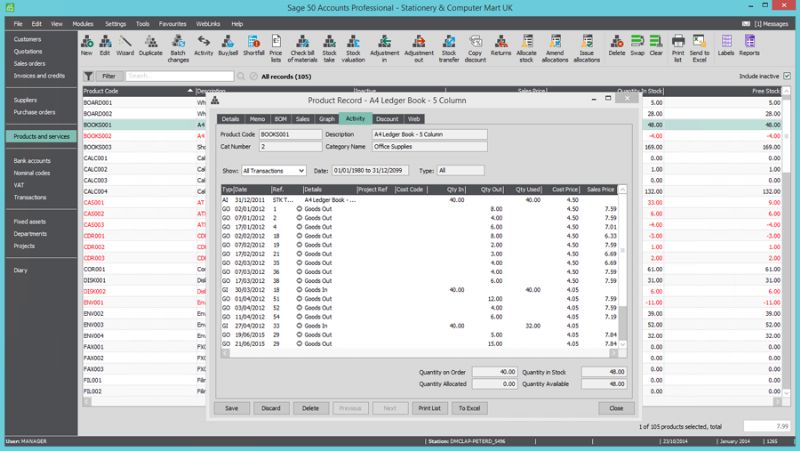Image resolution: width=800 pixels, height=451 pixels.
Task: Open the Reports toolbar icon
Action: click(x=749, y=45)
